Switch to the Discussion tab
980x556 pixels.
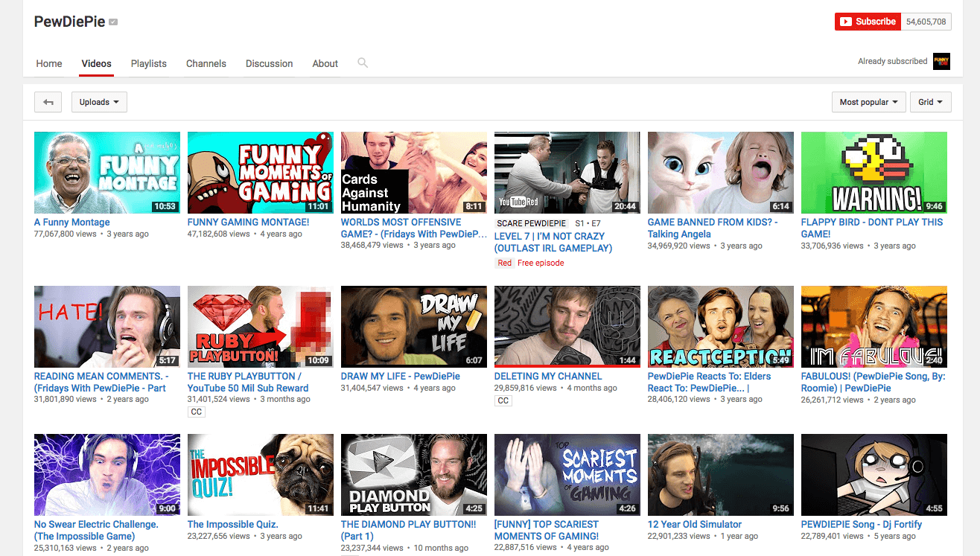[x=270, y=63]
